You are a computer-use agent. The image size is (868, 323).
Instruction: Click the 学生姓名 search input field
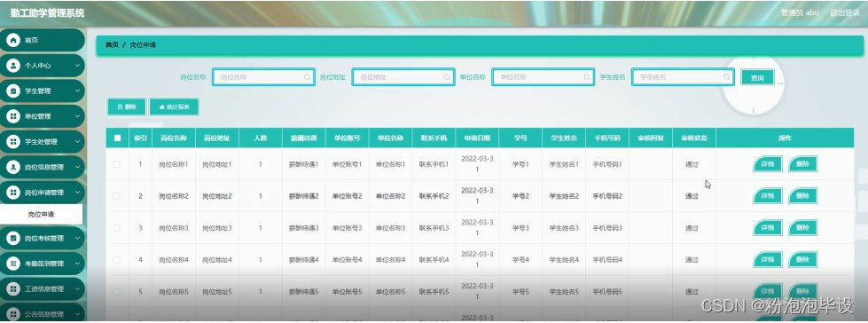(683, 77)
